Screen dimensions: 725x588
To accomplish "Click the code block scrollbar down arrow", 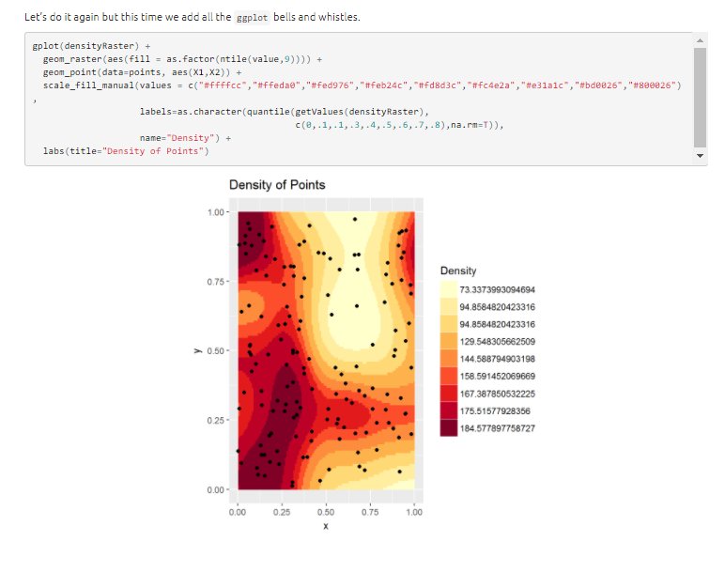I will pos(700,156).
